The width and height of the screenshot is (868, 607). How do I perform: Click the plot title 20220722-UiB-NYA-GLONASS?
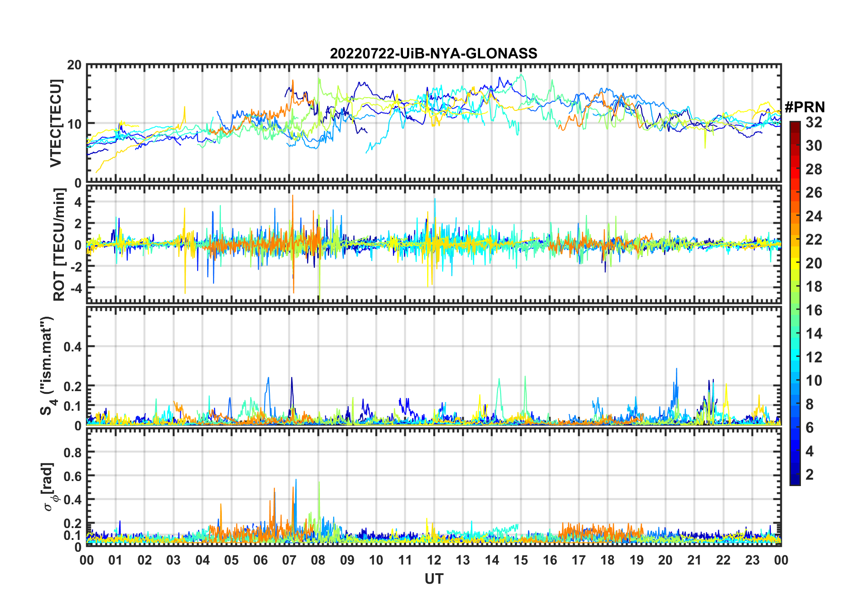tap(434, 53)
